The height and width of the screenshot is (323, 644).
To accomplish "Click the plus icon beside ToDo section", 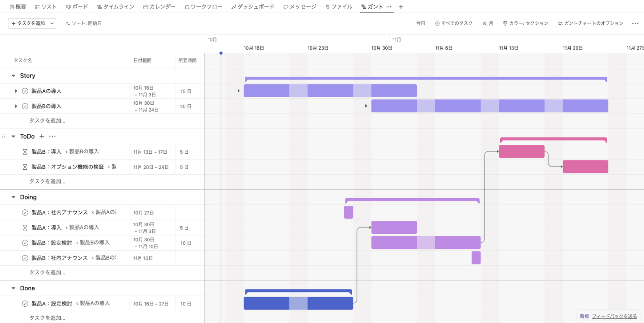I will click(x=42, y=136).
